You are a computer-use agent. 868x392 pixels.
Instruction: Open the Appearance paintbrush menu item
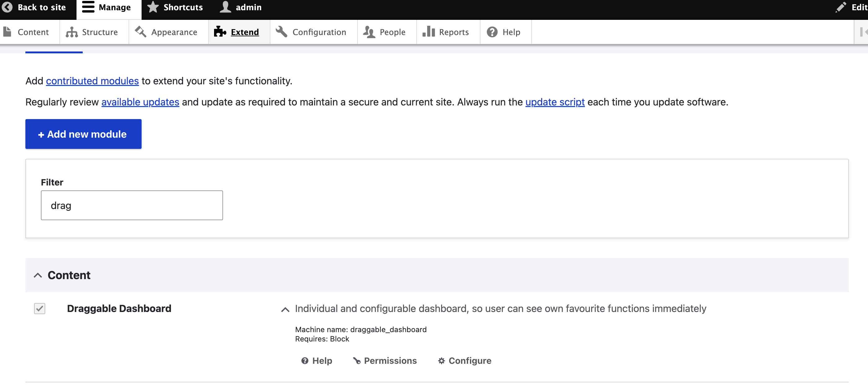point(141,32)
